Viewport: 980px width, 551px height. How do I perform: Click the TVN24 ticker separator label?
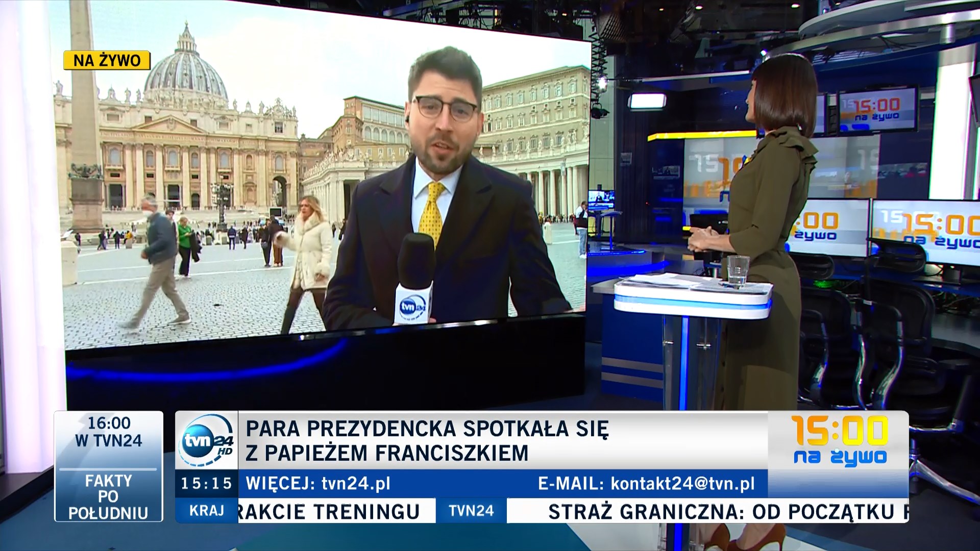(471, 511)
